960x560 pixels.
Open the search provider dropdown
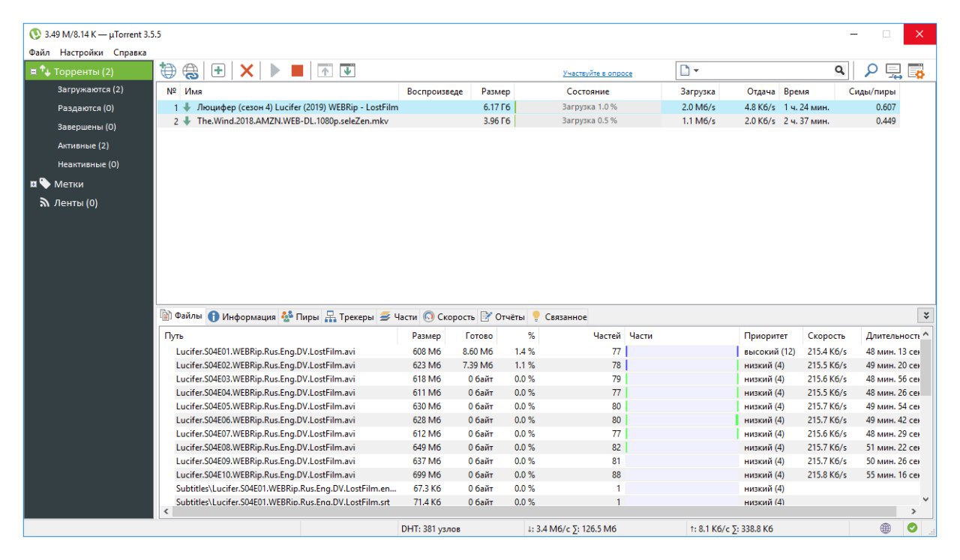point(689,70)
